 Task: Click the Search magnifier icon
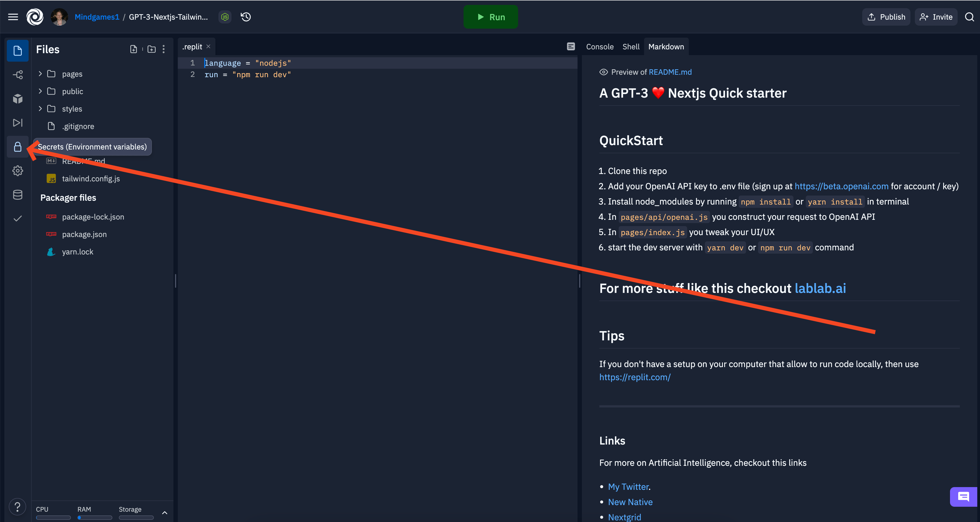pos(970,17)
